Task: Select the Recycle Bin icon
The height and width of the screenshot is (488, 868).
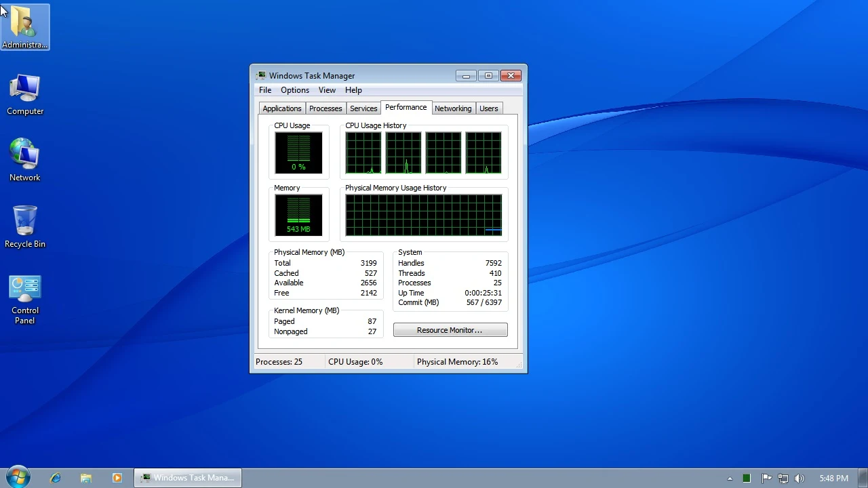Action: tap(25, 227)
